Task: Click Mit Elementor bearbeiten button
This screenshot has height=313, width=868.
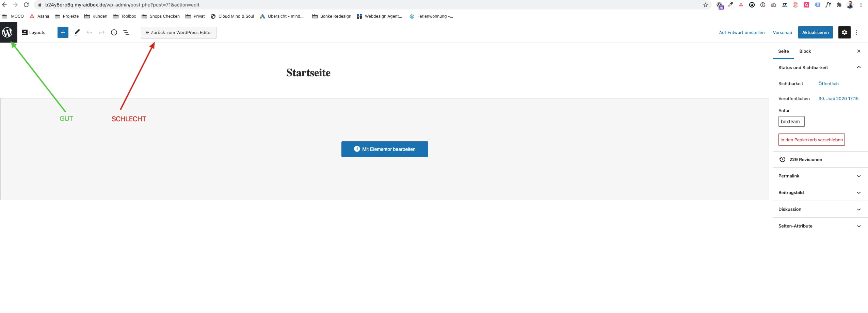Action: click(385, 149)
